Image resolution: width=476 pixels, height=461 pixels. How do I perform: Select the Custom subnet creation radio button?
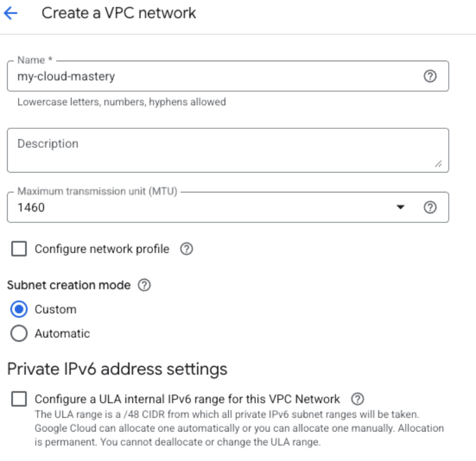point(18,309)
